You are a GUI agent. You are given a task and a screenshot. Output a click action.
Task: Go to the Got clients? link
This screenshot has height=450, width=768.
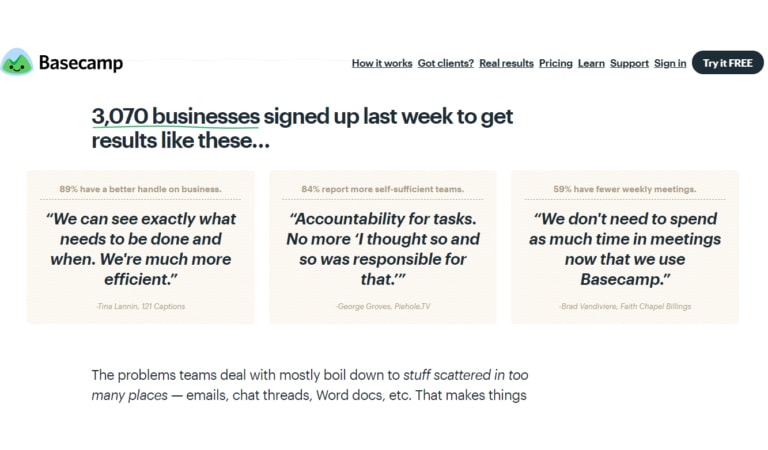[x=446, y=63]
